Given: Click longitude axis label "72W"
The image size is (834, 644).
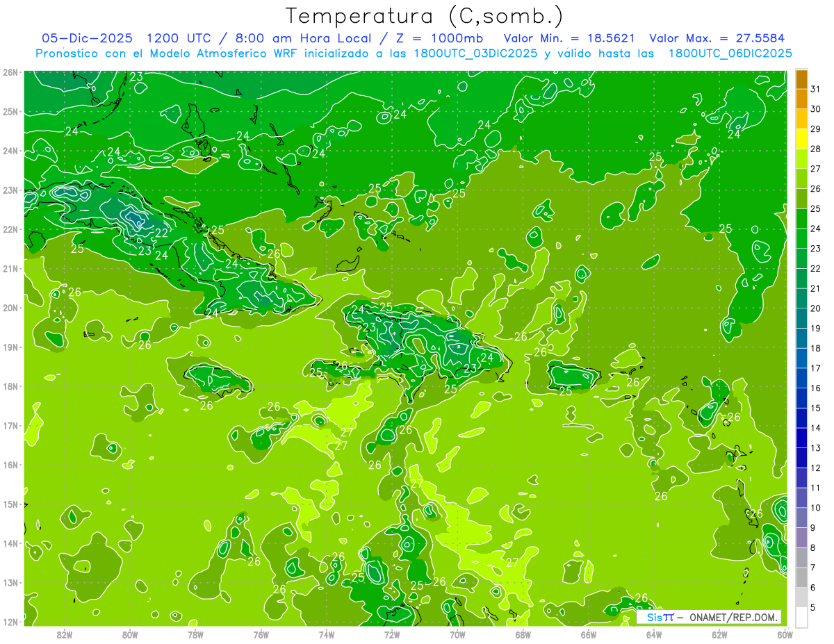Looking at the screenshot, I should pyautogui.click(x=392, y=634).
